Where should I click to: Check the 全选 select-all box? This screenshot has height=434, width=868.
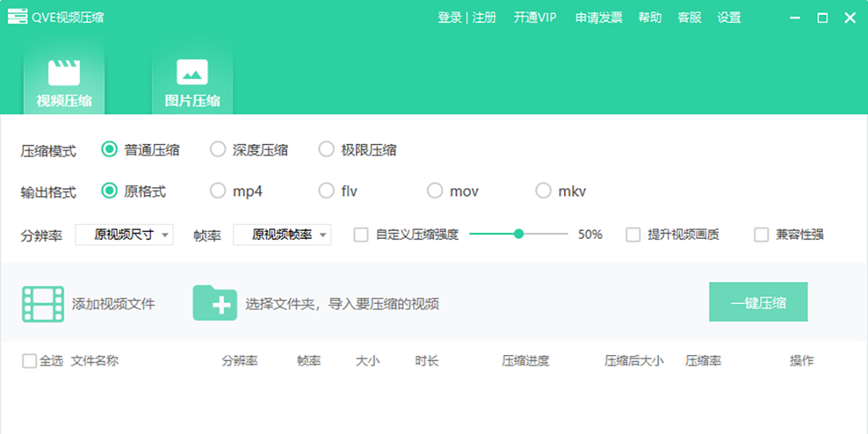point(29,361)
